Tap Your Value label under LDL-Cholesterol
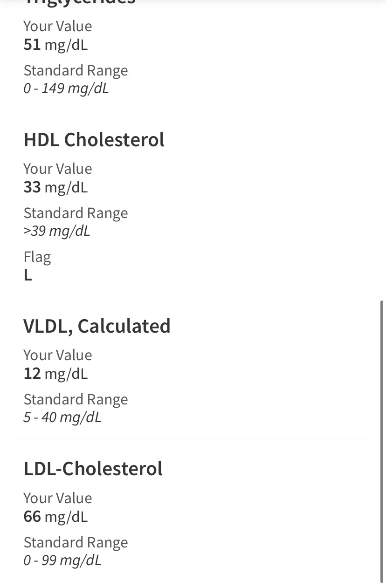Viewport: 386px width, 588px height. [x=58, y=498]
